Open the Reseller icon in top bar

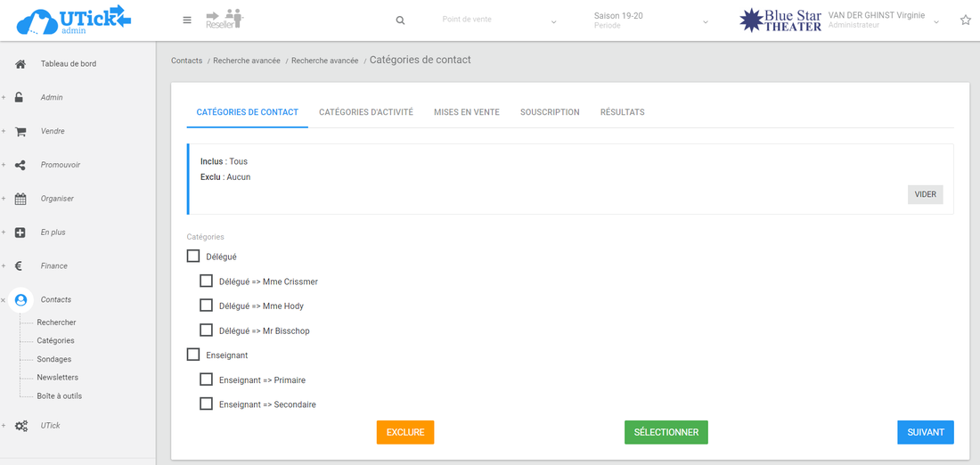click(x=225, y=20)
